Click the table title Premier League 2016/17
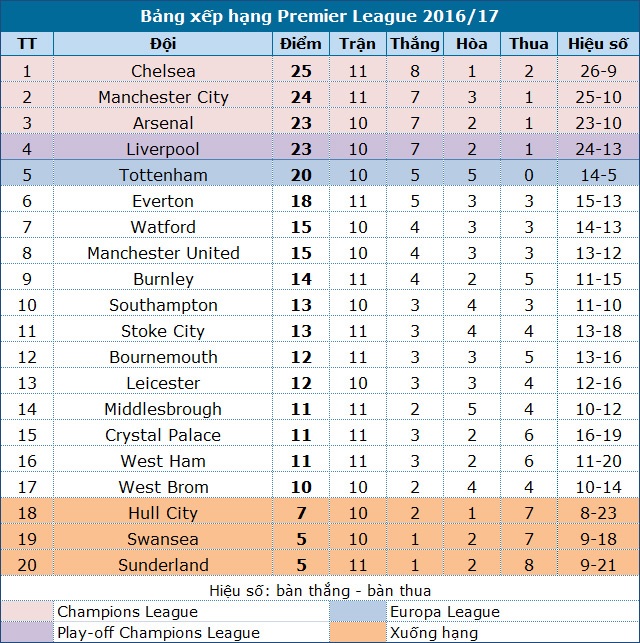Image resolution: width=640 pixels, height=643 pixels. [320, 17]
